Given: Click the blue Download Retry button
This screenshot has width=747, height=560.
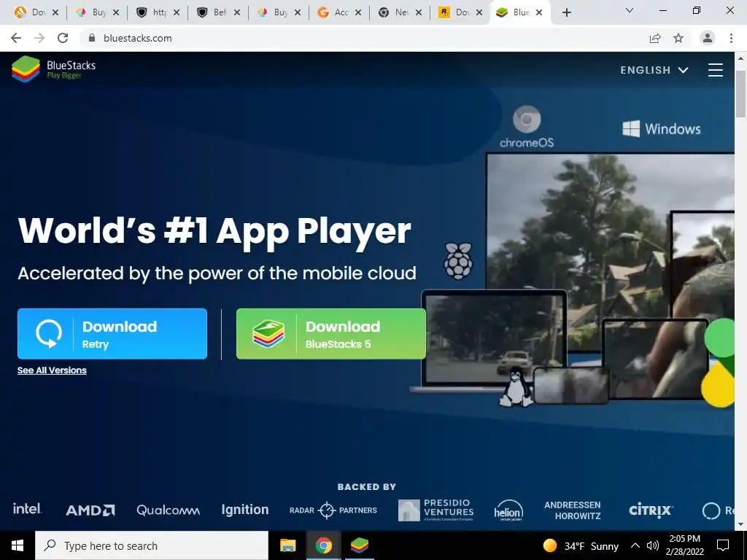Looking at the screenshot, I should coord(112,334).
